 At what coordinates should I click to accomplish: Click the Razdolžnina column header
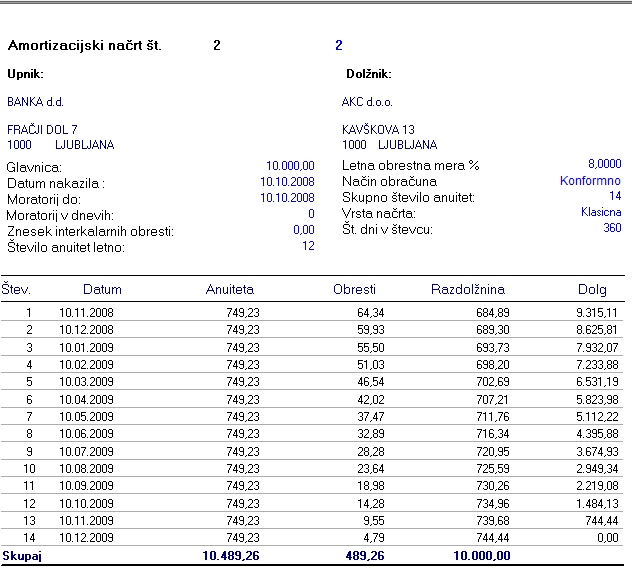[470, 290]
